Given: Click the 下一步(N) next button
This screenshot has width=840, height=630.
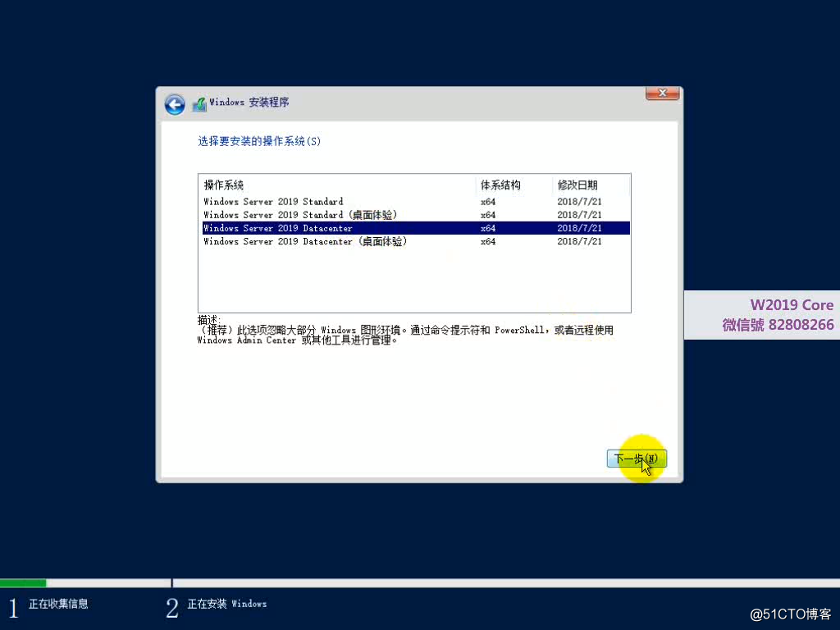Looking at the screenshot, I should [637, 459].
